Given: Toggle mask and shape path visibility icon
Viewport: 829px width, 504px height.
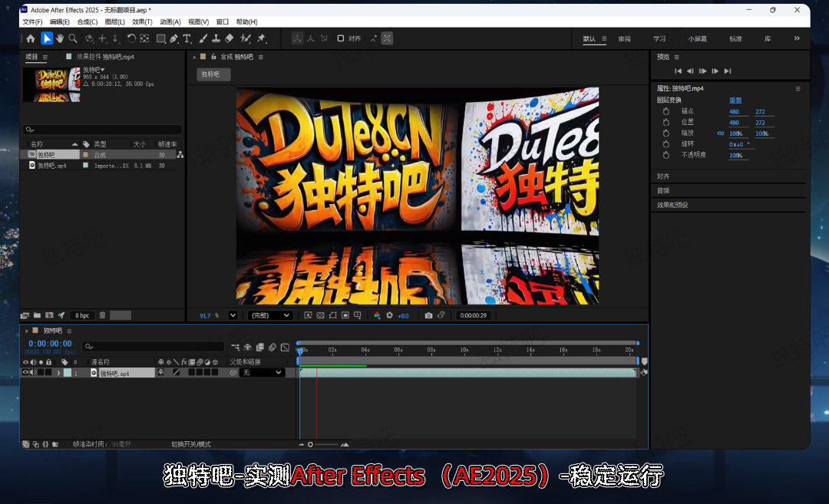Looking at the screenshot, I should pos(332,315).
